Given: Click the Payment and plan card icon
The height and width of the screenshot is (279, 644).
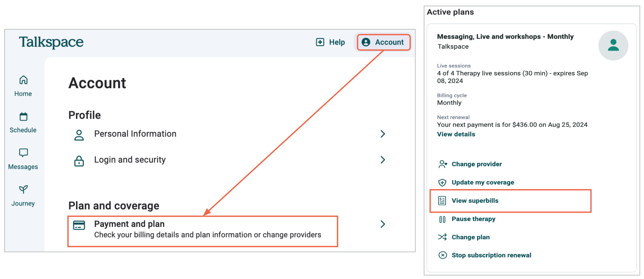Looking at the screenshot, I should click(x=79, y=225).
